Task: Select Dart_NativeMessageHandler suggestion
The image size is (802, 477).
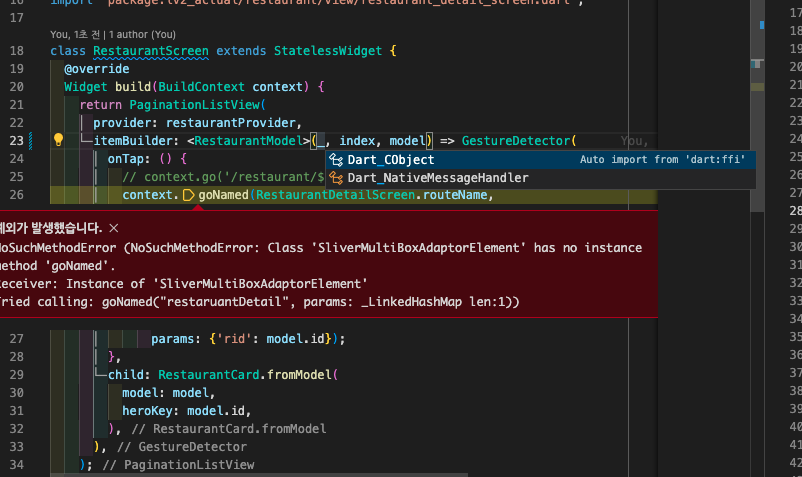Action: [437, 178]
